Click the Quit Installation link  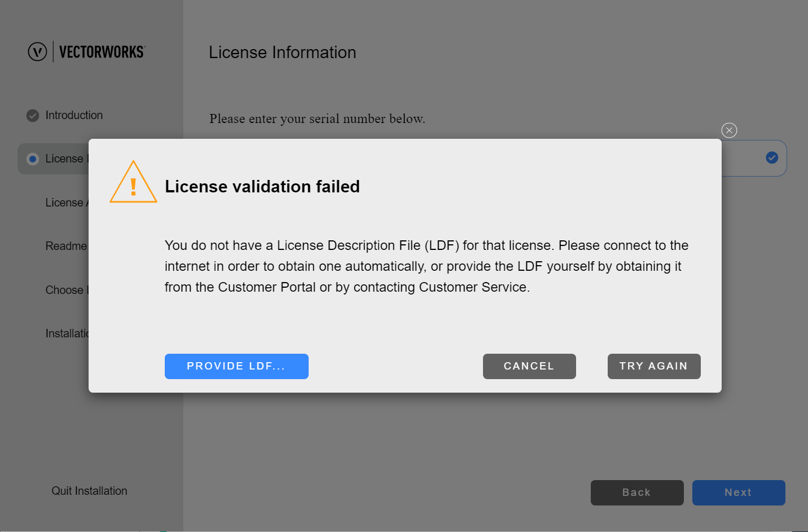[x=89, y=491]
